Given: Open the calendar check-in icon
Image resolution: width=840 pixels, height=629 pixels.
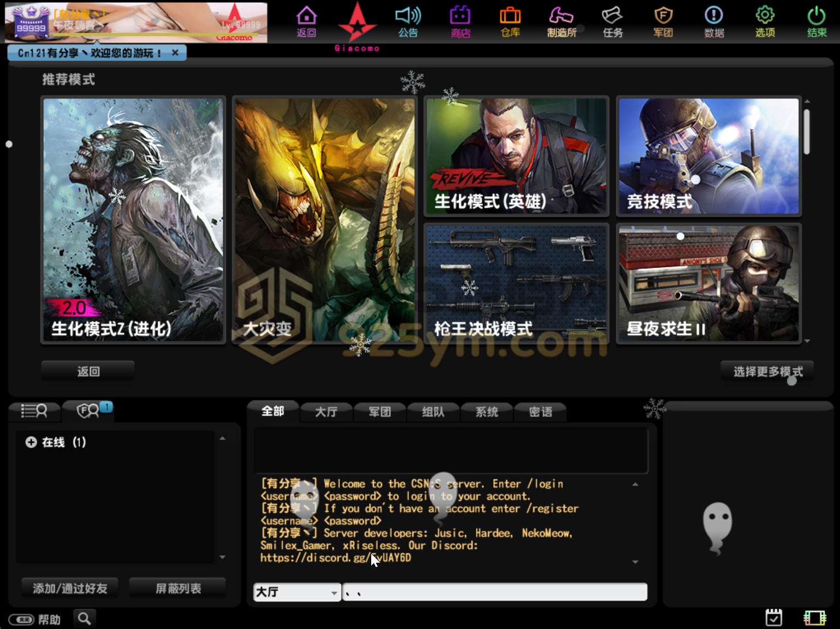Looking at the screenshot, I should 774,617.
